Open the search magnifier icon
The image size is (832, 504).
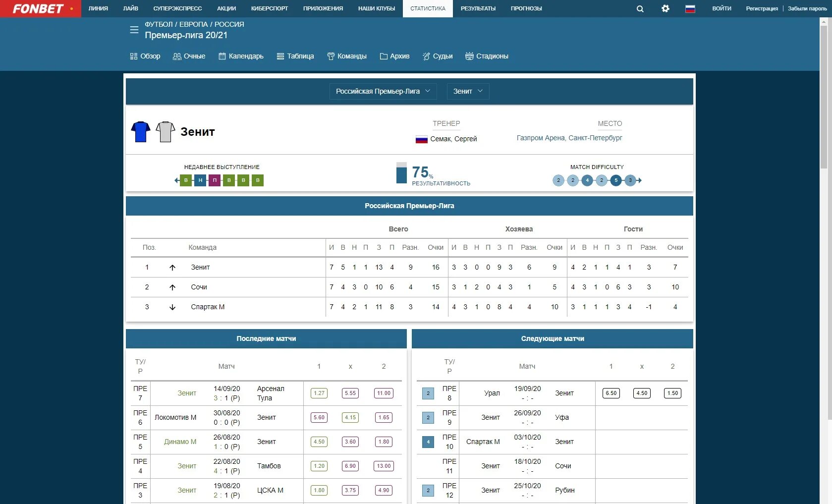point(640,9)
